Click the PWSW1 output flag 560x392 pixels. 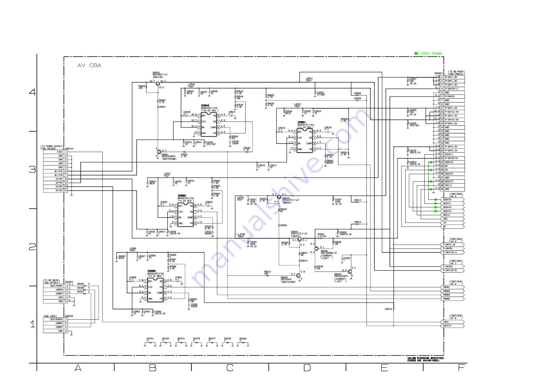coord(452,287)
